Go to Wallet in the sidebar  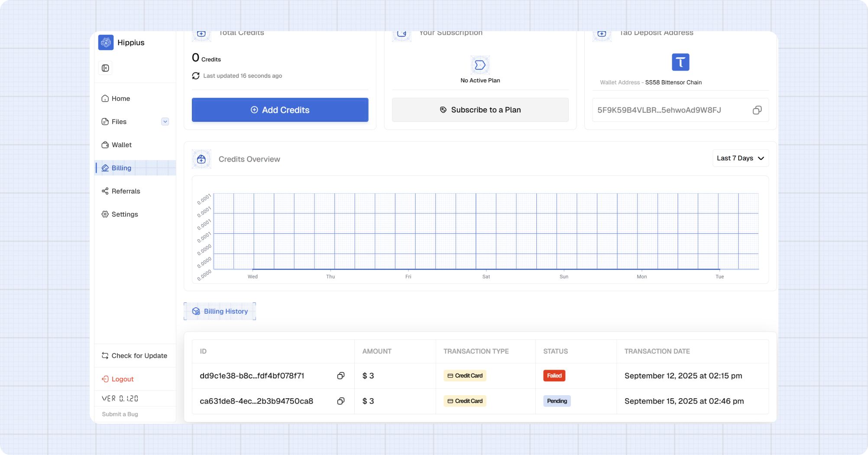tap(121, 145)
